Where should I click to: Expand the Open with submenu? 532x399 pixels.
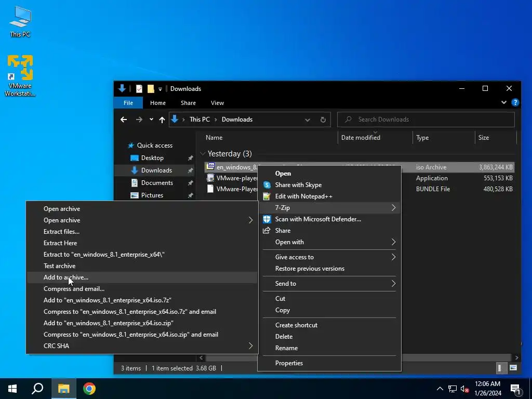coord(329,242)
